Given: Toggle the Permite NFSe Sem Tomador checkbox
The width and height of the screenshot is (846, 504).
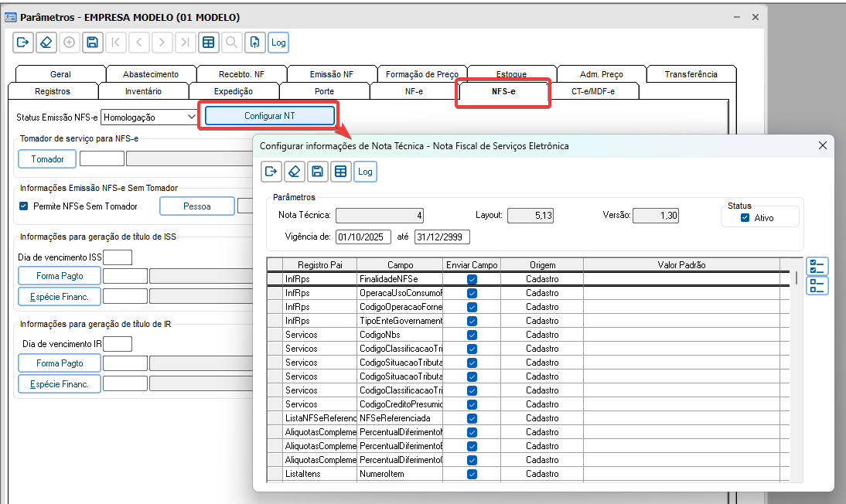Looking at the screenshot, I should (23, 206).
